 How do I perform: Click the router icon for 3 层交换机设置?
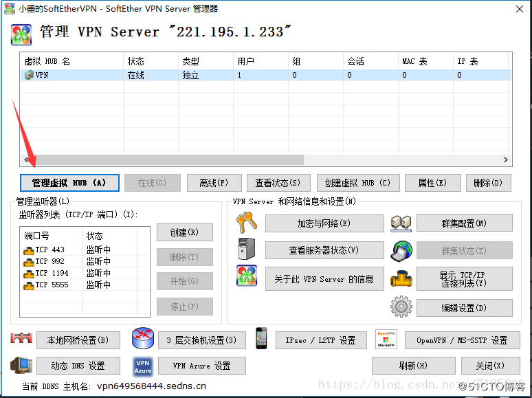coord(143,339)
